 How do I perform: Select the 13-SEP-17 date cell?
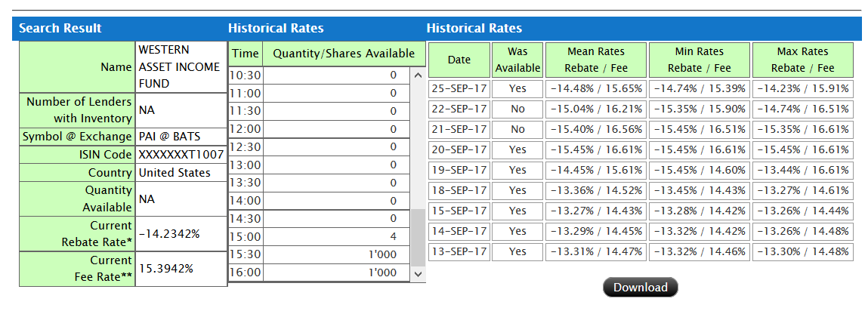tap(459, 251)
